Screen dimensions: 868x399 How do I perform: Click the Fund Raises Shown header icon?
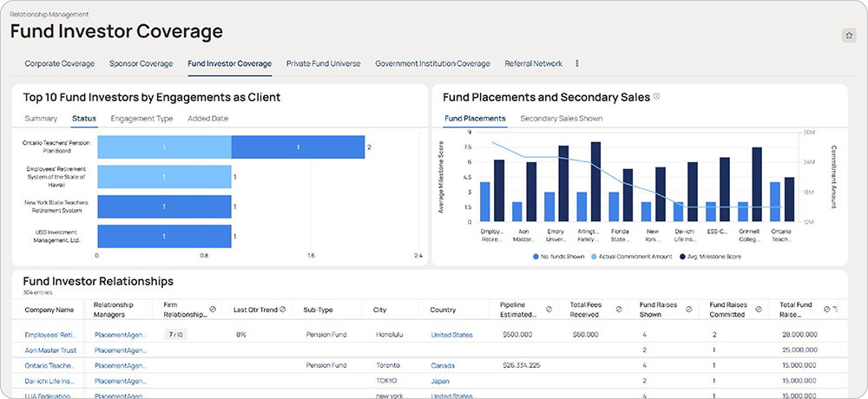[x=688, y=310]
